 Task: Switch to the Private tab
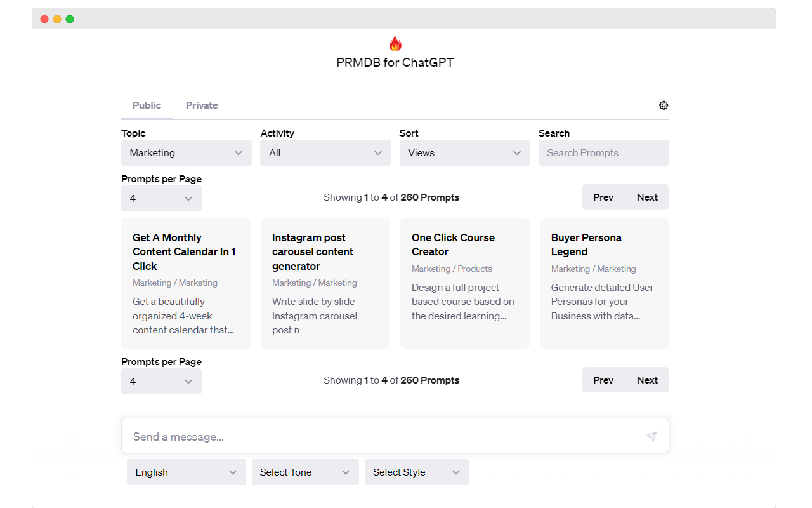(202, 105)
